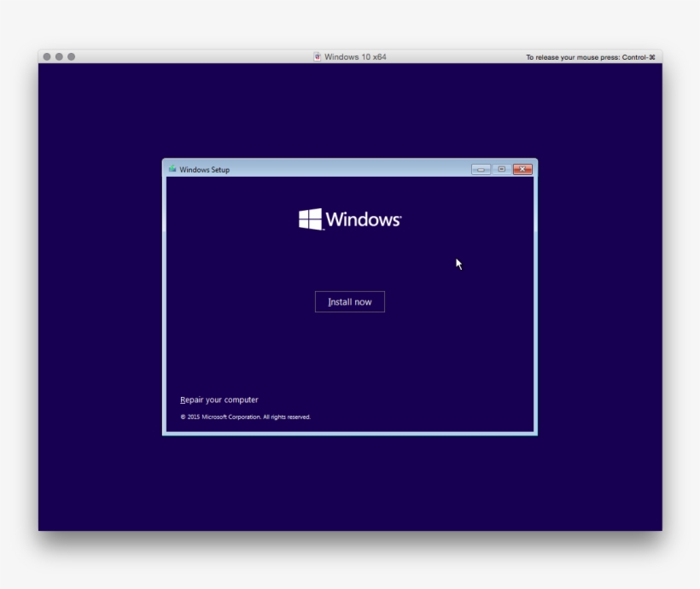
Task: Click the Install now button
Action: (349, 301)
